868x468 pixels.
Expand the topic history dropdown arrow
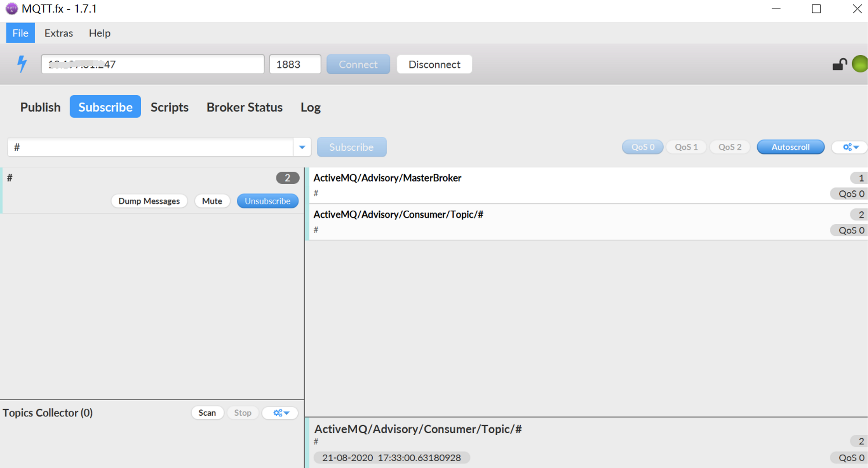(302, 147)
